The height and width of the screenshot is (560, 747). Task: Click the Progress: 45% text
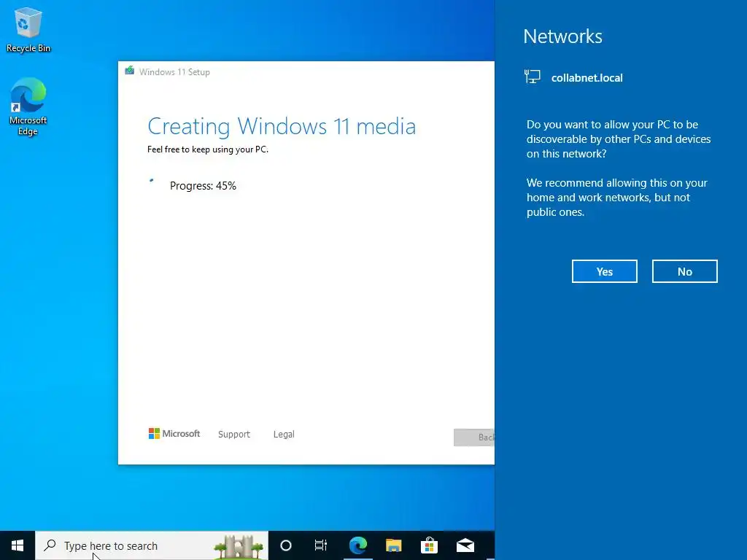tap(203, 186)
